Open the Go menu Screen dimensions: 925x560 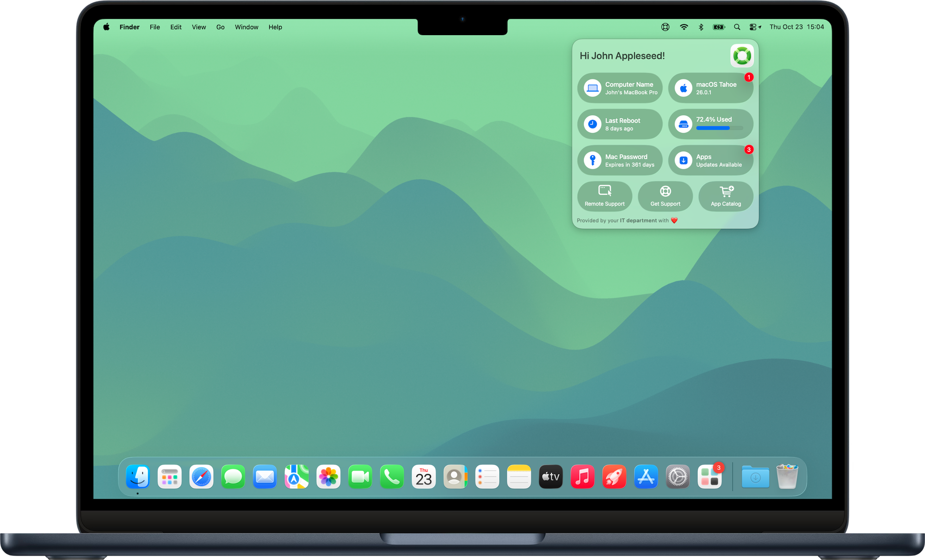coord(220,27)
